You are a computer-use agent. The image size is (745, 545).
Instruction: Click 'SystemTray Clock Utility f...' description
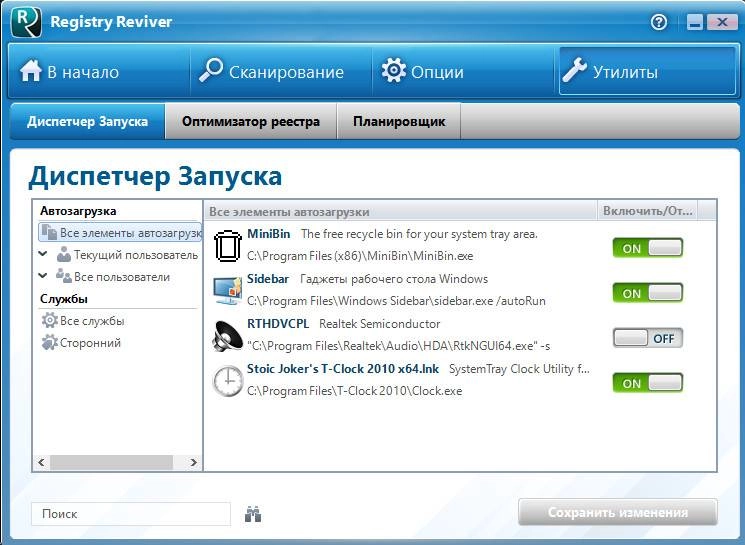click(519, 369)
